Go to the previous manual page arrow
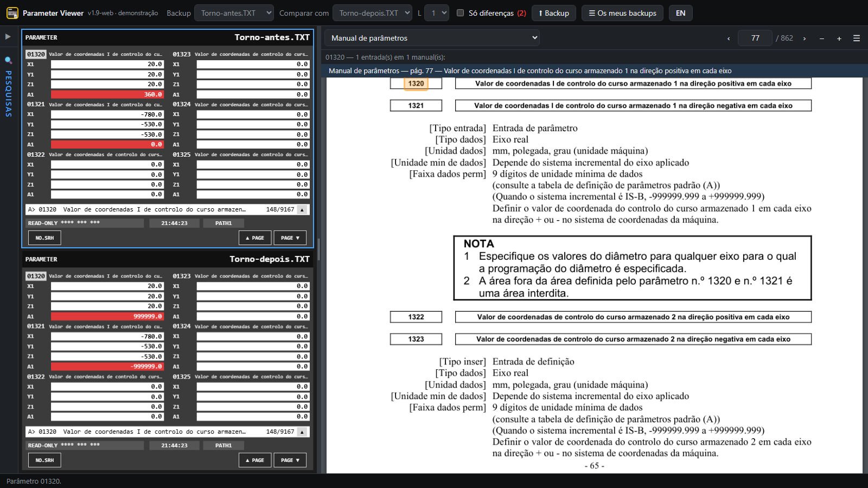Viewport: 868px width, 488px height. 729,38
